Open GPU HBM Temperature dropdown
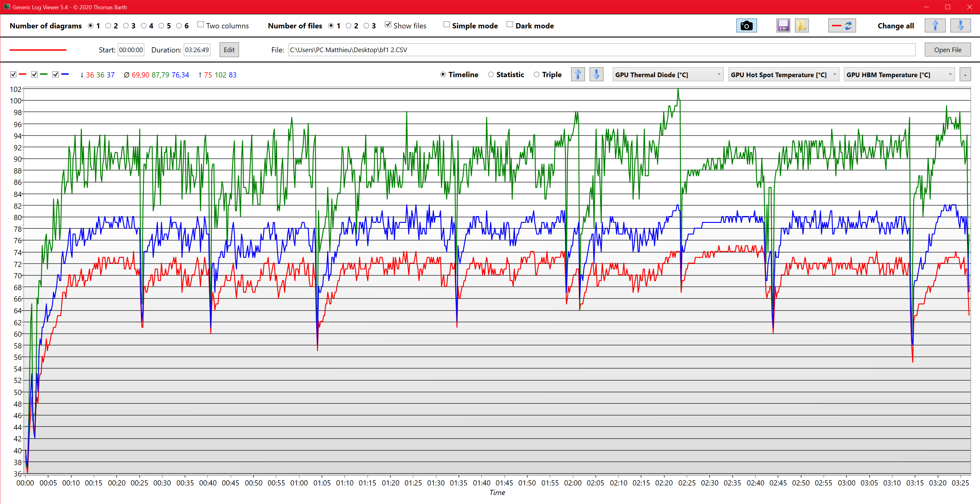The width and height of the screenshot is (980, 504). tap(899, 75)
